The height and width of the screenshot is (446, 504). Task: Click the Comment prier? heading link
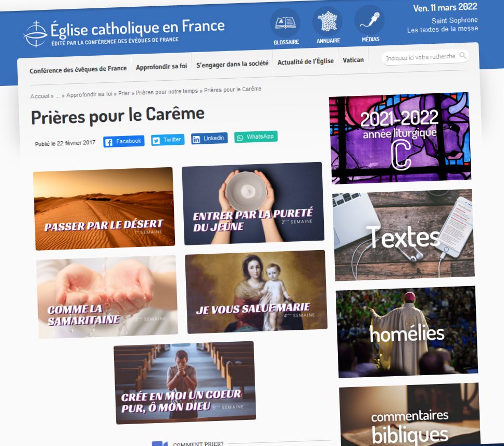[x=198, y=443]
